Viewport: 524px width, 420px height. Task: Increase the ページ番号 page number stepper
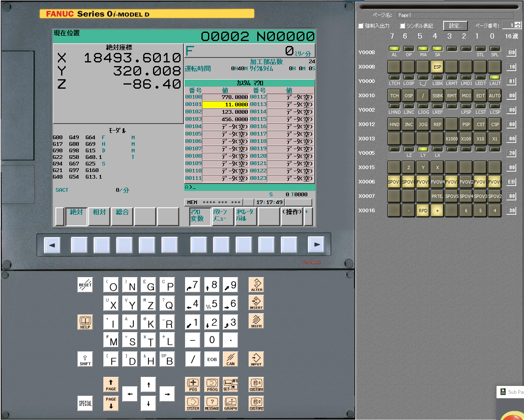518,24
